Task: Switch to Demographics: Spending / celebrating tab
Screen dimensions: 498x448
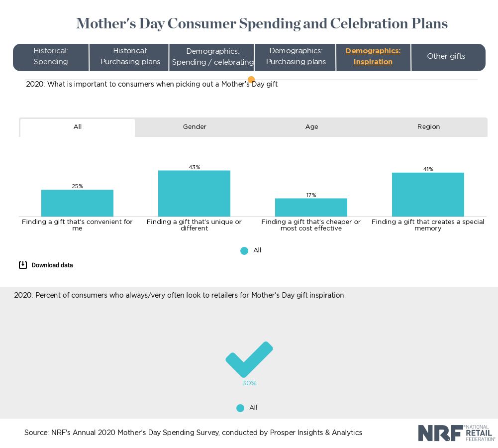Action: (212, 57)
